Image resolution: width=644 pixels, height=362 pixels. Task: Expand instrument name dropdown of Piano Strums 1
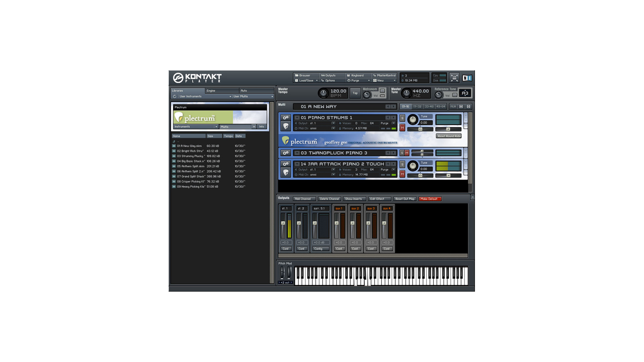tap(297, 118)
